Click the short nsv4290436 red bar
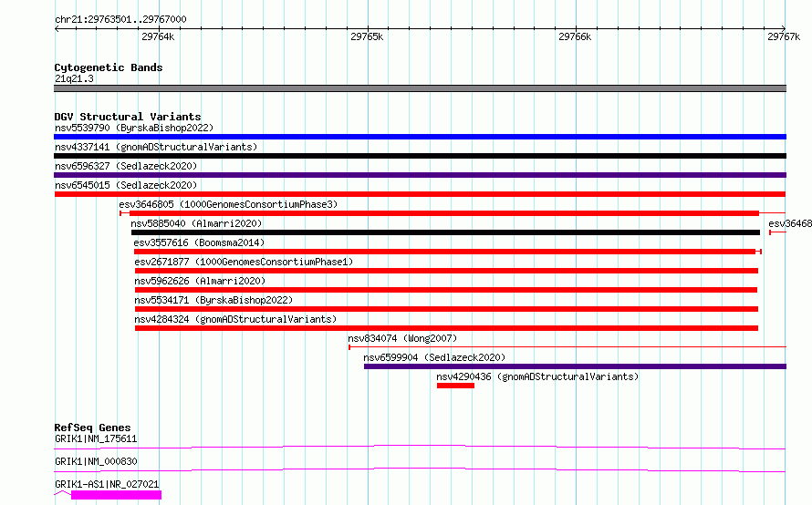812x505 pixels. (455, 386)
